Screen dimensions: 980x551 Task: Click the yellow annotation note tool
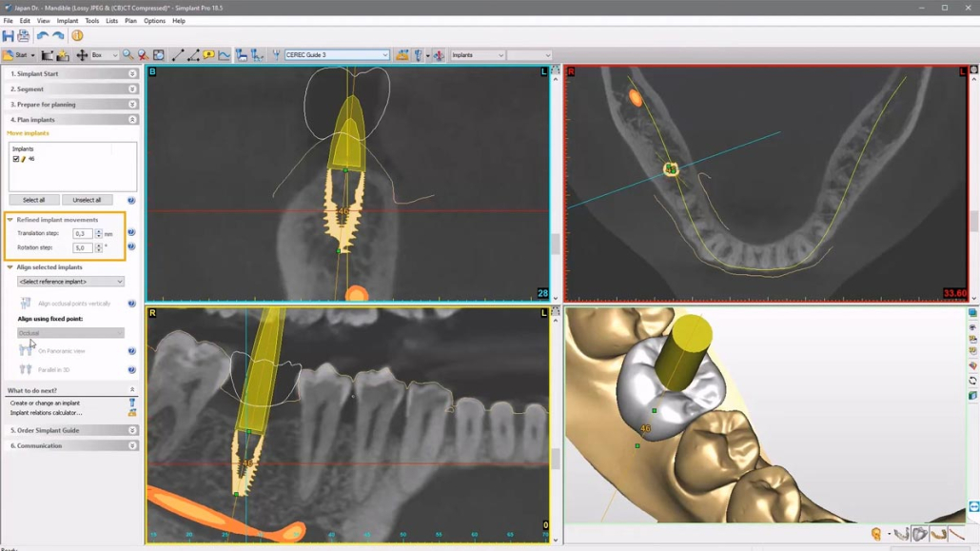208,55
